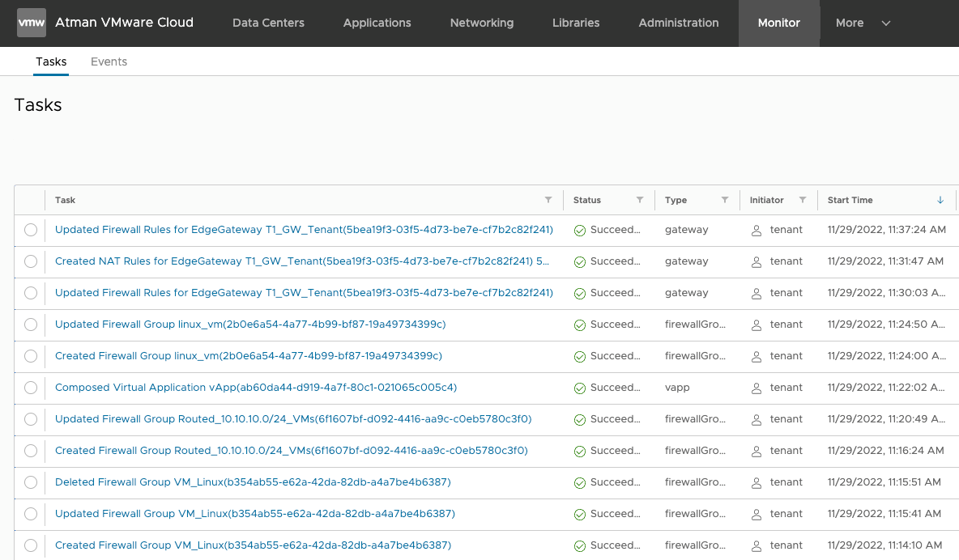
Task: Switch to the Events tab
Action: (109, 62)
